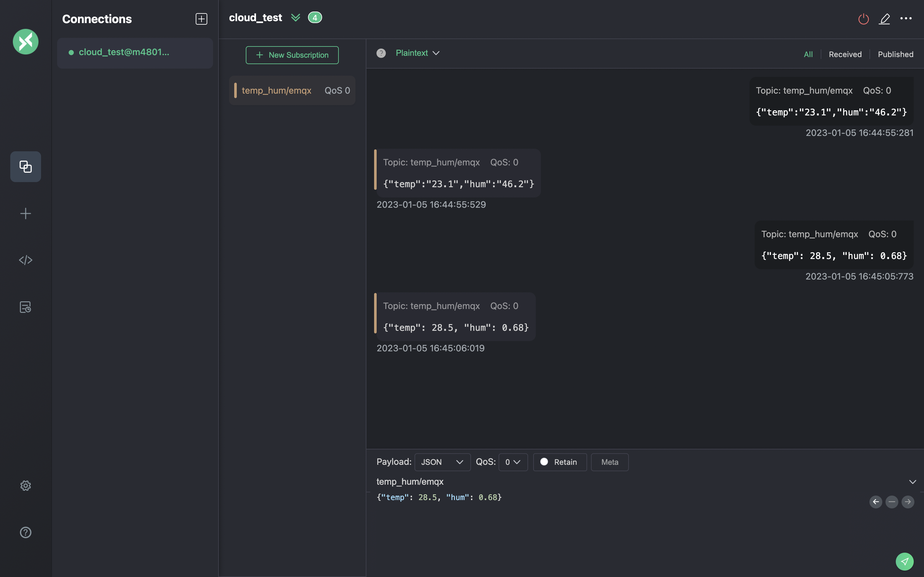Open settings gear panel

click(x=25, y=485)
